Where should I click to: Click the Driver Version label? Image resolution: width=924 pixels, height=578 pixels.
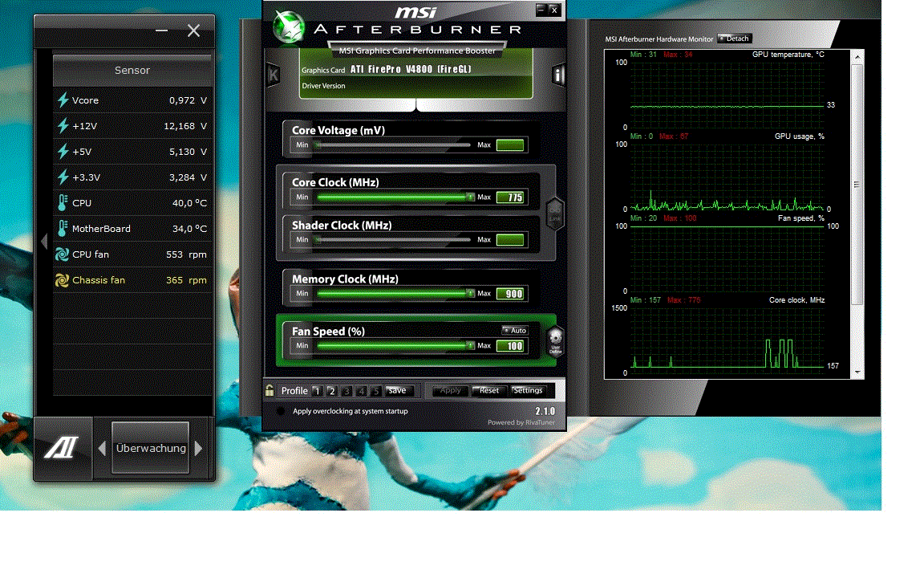(x=323, y=86)
